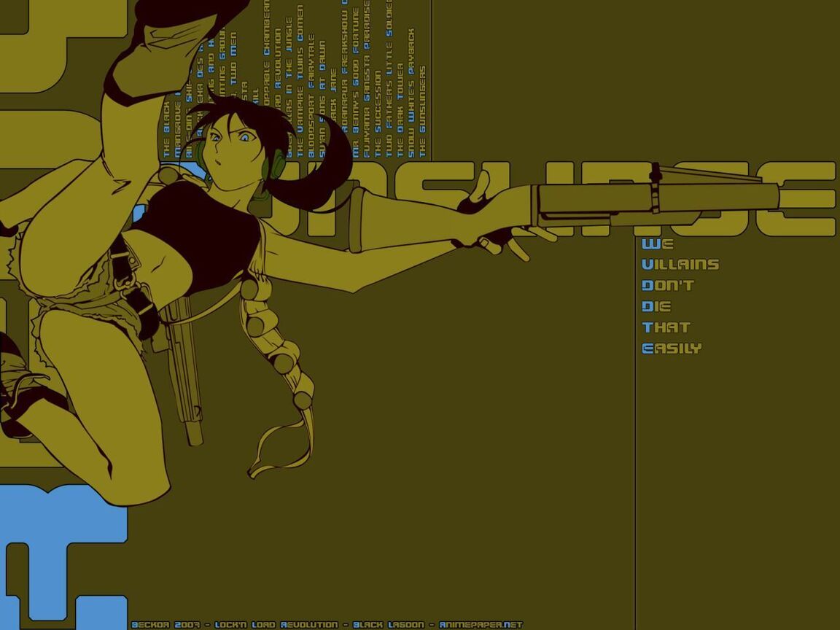The width and height of the screenshot is (840, 630).
Task: Click the vertical text 'Snow White's Payback'
Action: coord(411,93)
